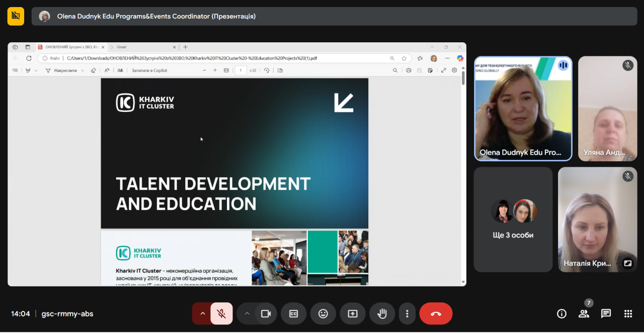Image resolution: width=644 pixels, height=333 pixels.
Task: Open the Edge workspaces icon
Action: (x=15, y=47)
